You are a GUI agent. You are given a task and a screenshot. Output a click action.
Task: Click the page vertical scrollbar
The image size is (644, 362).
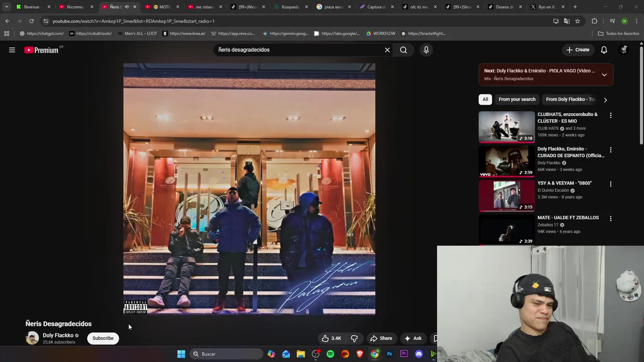[x=641, y=96]
